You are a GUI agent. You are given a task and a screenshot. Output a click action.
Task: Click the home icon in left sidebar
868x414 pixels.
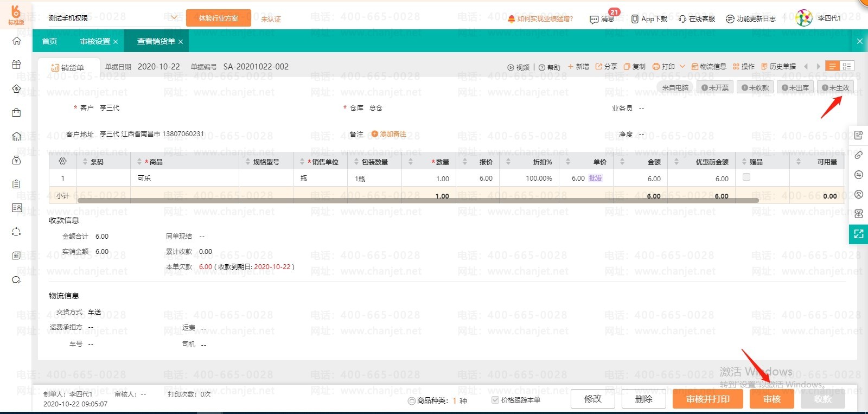coord(17,41)
